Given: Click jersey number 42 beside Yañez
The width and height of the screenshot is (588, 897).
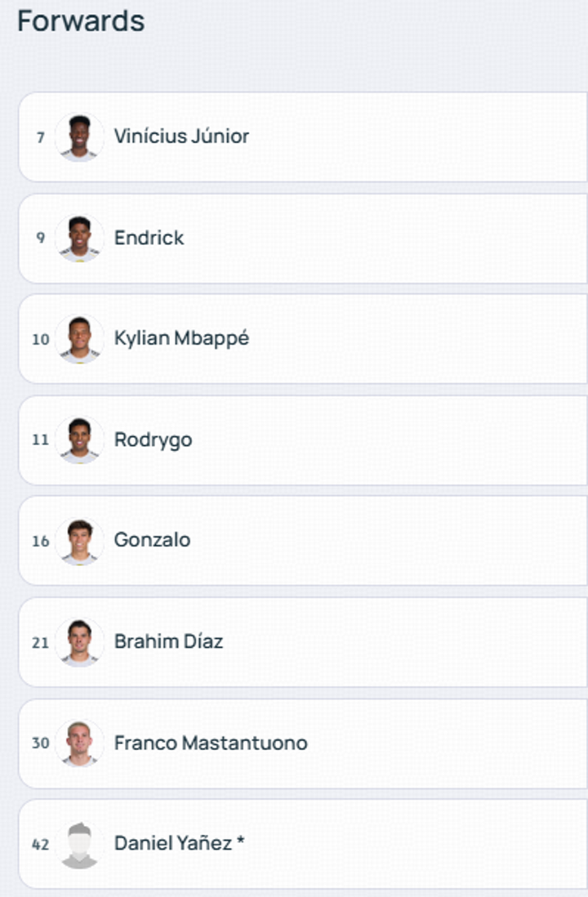Looking at the screenshot, I should pyautogui.click(x=40, y=845).
